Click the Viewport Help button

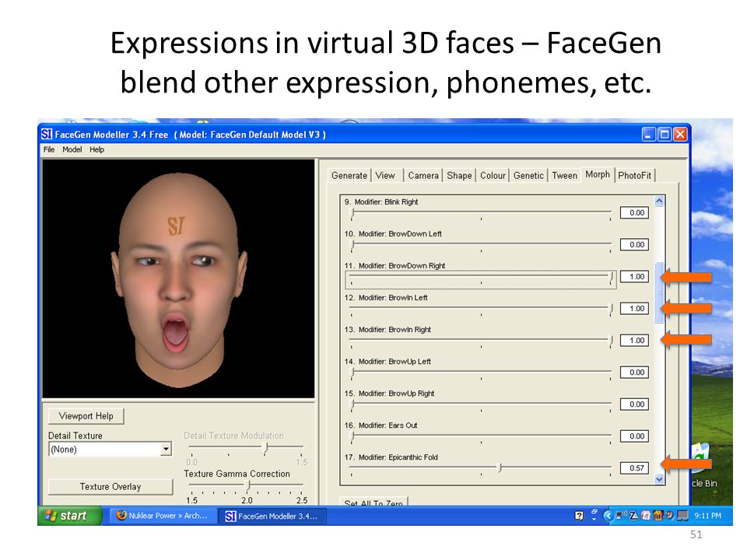pyautogui.click(x=86, y=415)
